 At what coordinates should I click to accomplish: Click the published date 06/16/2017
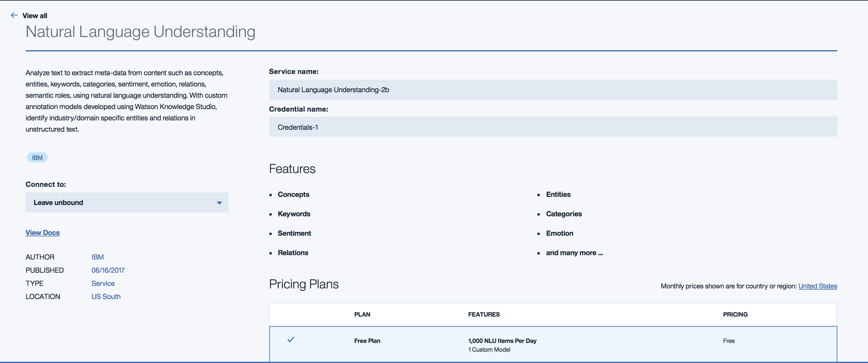click(108, 270)
